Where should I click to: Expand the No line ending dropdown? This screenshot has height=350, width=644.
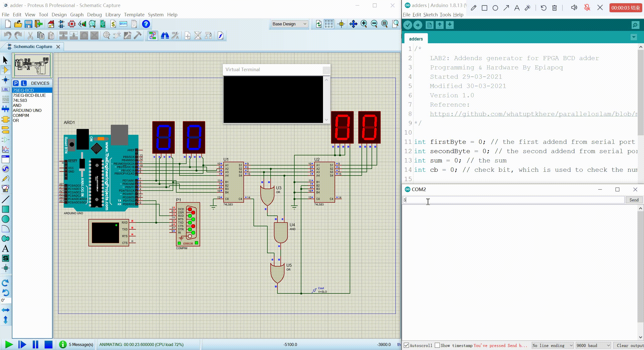pyautogui.click(x=553, y=345)
